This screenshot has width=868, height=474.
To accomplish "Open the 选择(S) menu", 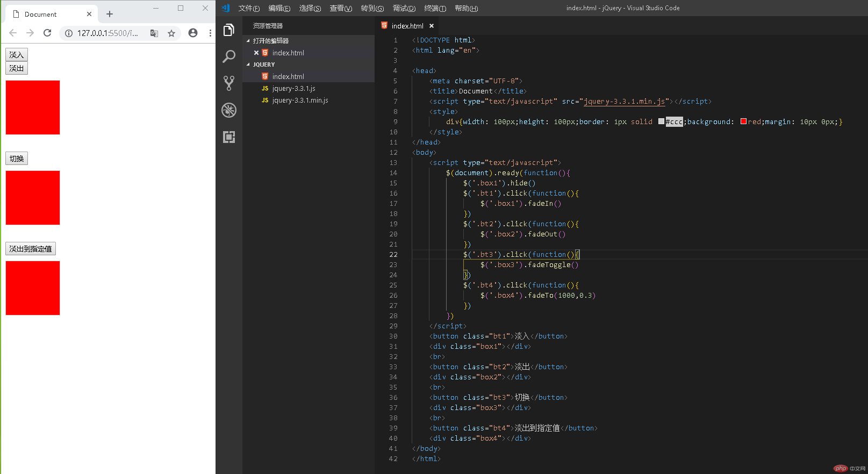I will coord(310,8).
